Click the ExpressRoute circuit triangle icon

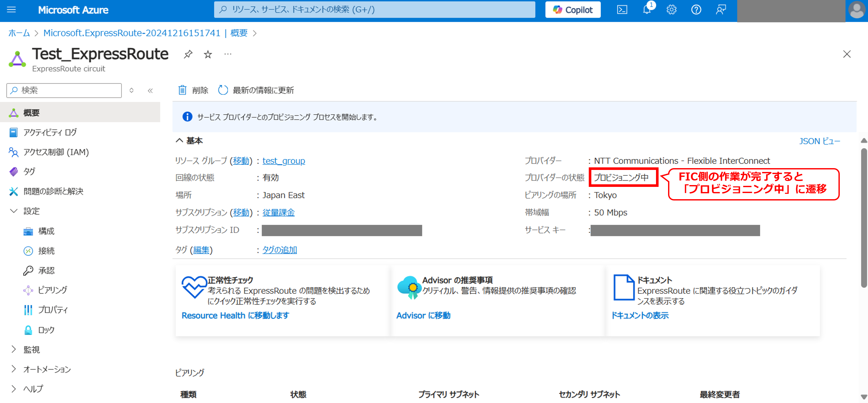pos(17,59)
